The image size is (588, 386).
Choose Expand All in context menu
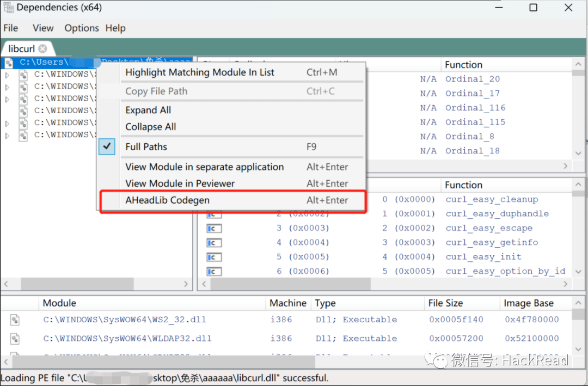148,110
